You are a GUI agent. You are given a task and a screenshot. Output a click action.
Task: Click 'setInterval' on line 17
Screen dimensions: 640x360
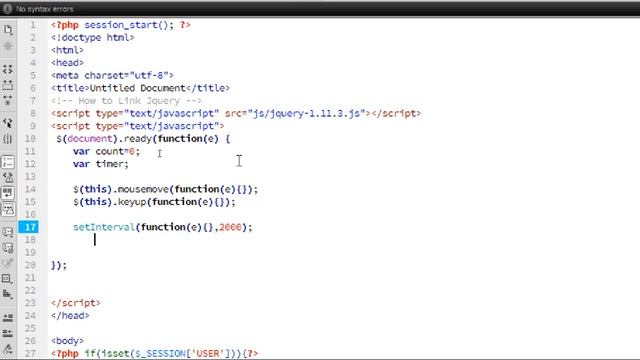click(x=104, y=227)
